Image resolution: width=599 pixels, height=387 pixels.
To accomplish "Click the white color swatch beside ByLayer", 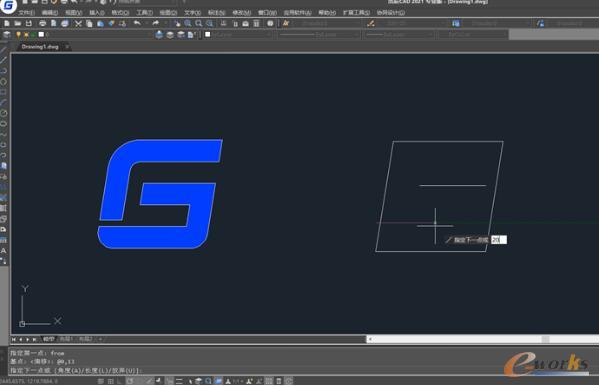I will pos(207,35).
